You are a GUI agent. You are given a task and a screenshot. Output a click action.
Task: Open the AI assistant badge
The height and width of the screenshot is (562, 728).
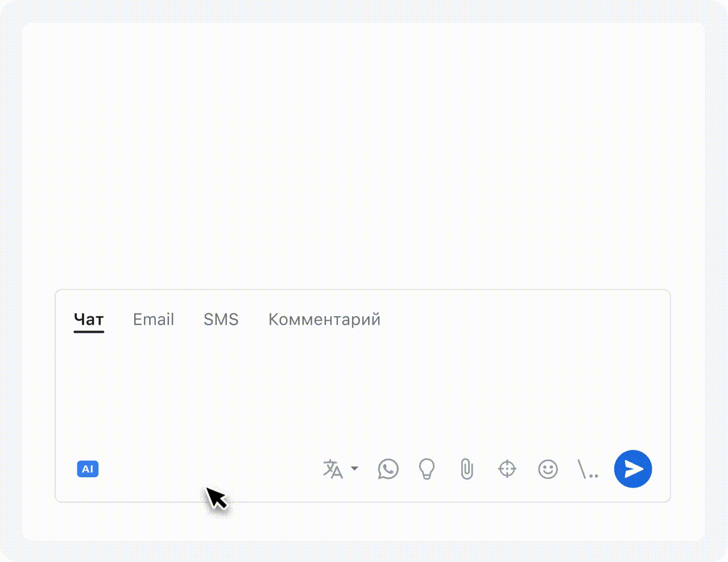coord(88,469)
